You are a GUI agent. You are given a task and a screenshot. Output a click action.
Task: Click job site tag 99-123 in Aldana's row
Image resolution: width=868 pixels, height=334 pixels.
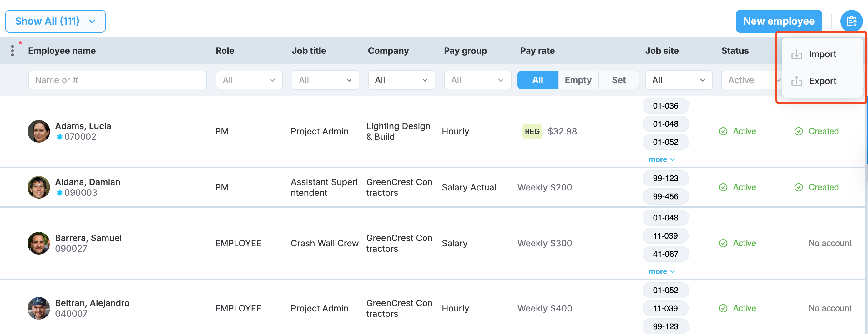pos(665,178)
